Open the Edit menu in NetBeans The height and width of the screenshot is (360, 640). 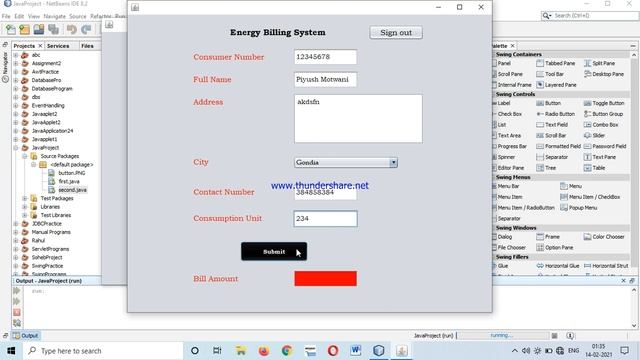pyautogui.click(x=19, y=16)
